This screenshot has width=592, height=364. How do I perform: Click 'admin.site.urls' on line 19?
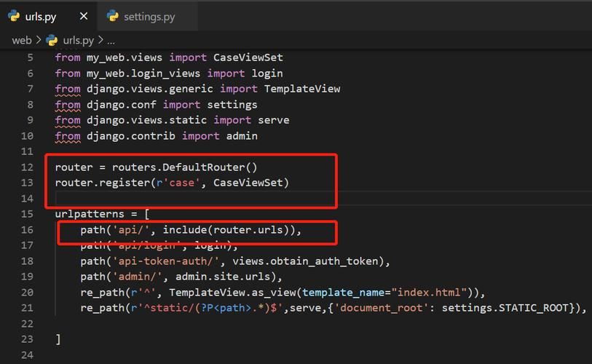[x=223, y=277]
